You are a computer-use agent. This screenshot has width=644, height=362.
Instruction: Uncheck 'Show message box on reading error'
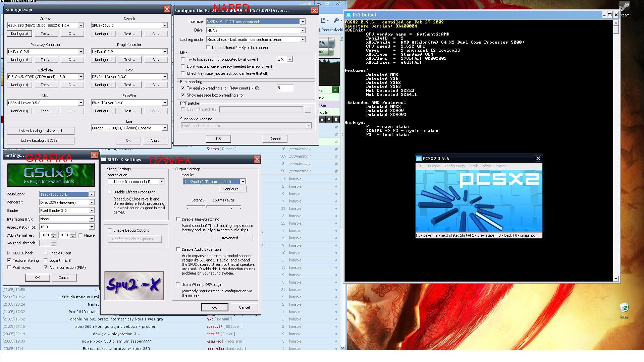point(183,95)
